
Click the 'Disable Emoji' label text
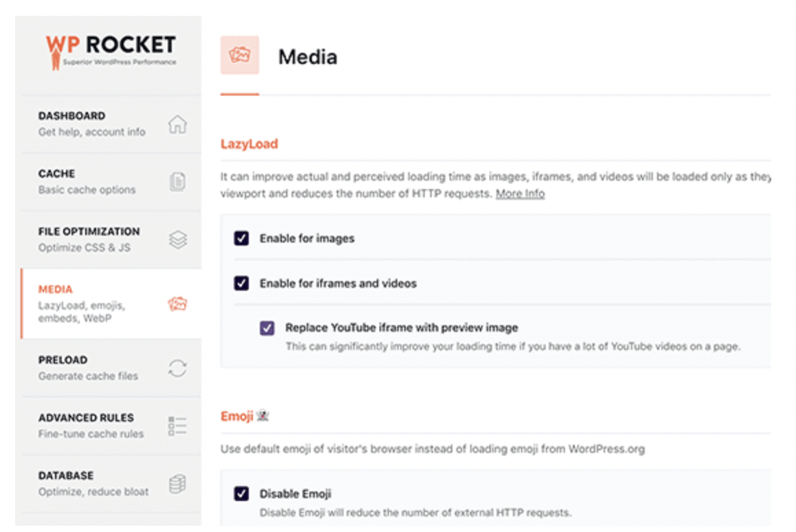(296, 494)
